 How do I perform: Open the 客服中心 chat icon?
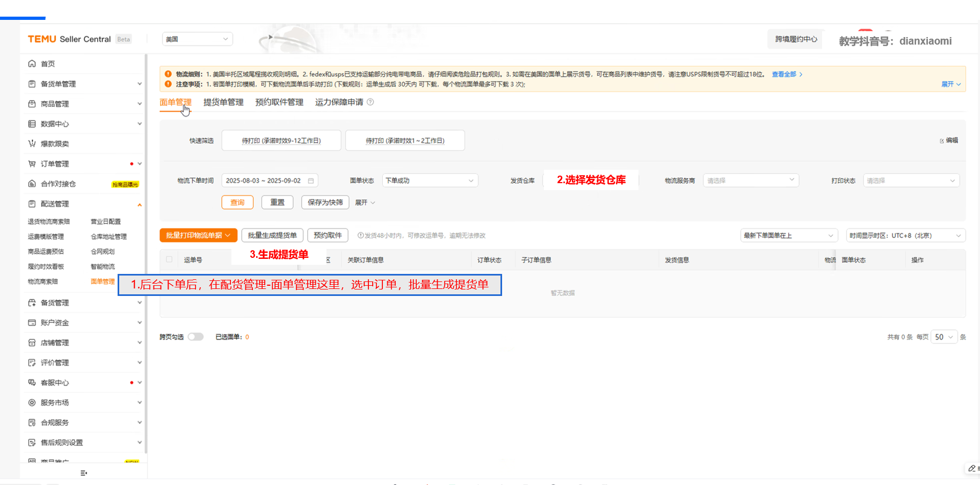pyautogui.click(x=32, y=383)
